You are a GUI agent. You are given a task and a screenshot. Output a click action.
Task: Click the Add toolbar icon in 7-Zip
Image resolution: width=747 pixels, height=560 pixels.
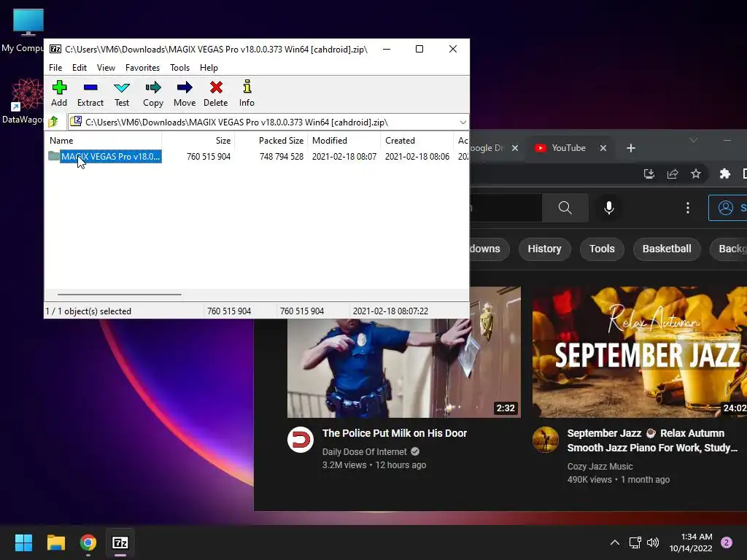point(59,93)
